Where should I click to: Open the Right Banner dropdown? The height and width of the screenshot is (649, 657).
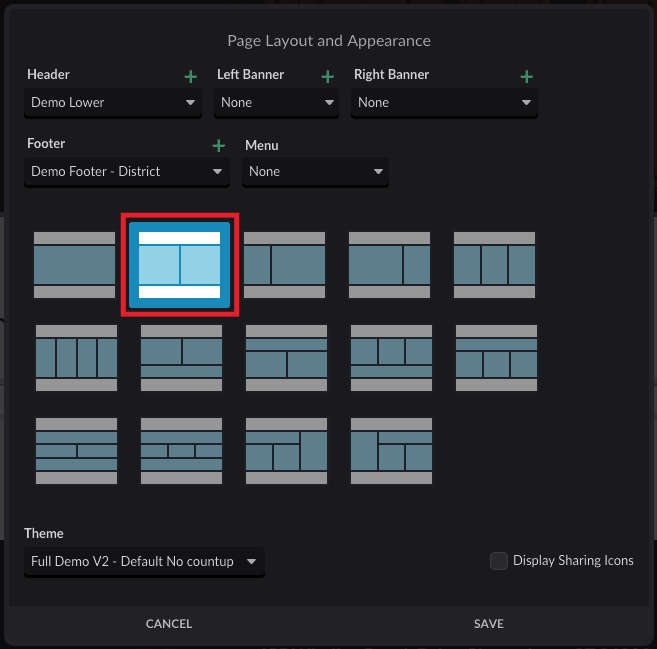[444, 103]
